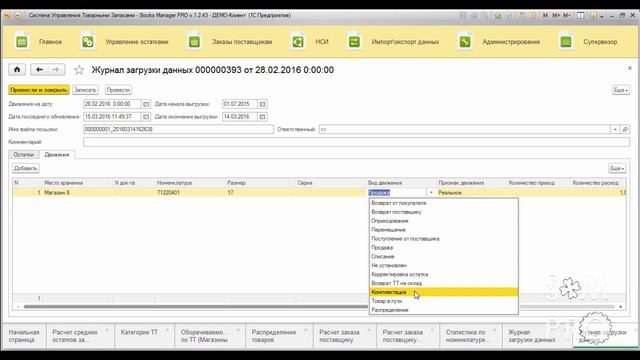
Task: Click the Комментарий input field
Action: point(356,142)
